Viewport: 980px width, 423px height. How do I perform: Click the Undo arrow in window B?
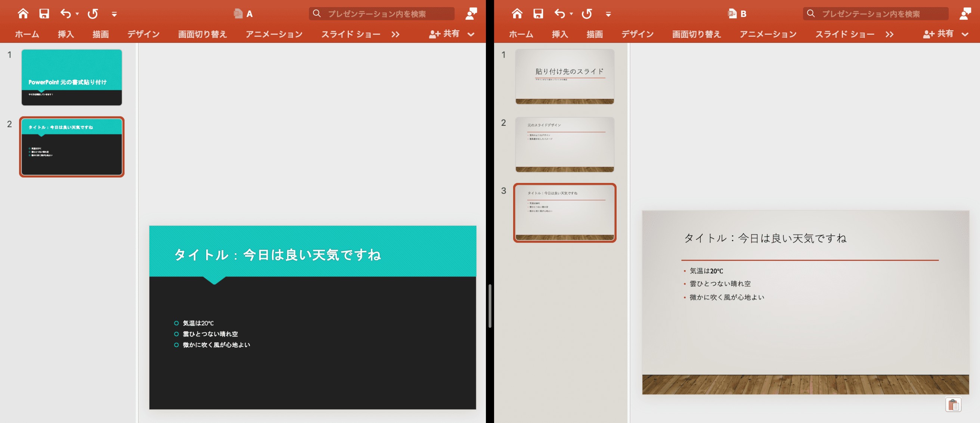[559, 14]
